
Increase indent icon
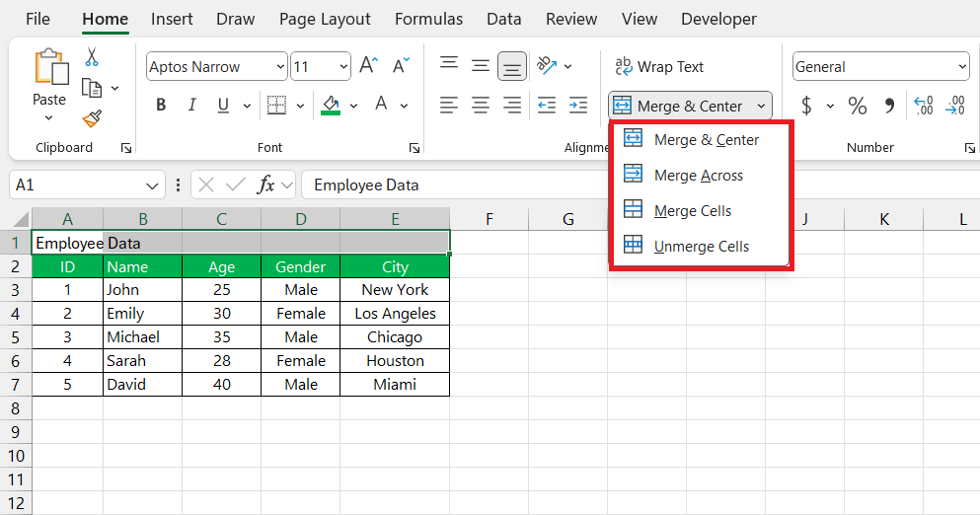[578, 105]
